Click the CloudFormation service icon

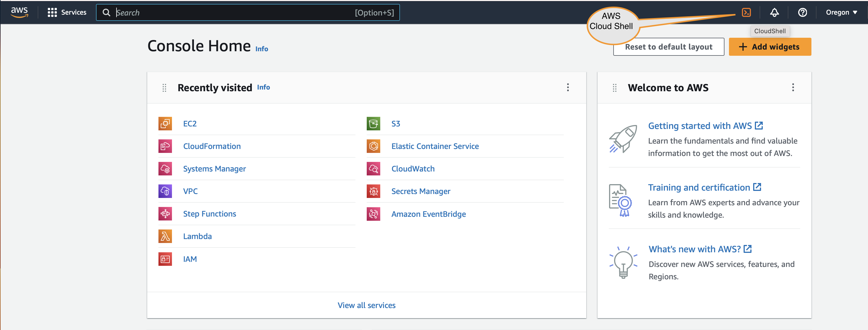point(165,146)
